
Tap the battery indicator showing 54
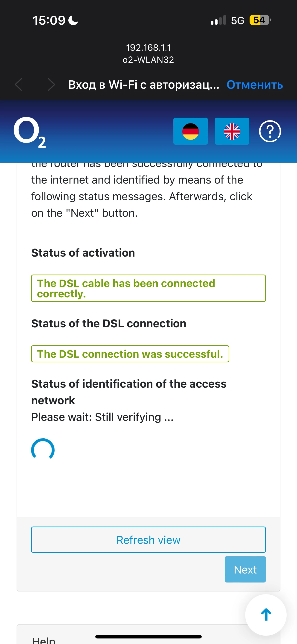click(259, 20)
